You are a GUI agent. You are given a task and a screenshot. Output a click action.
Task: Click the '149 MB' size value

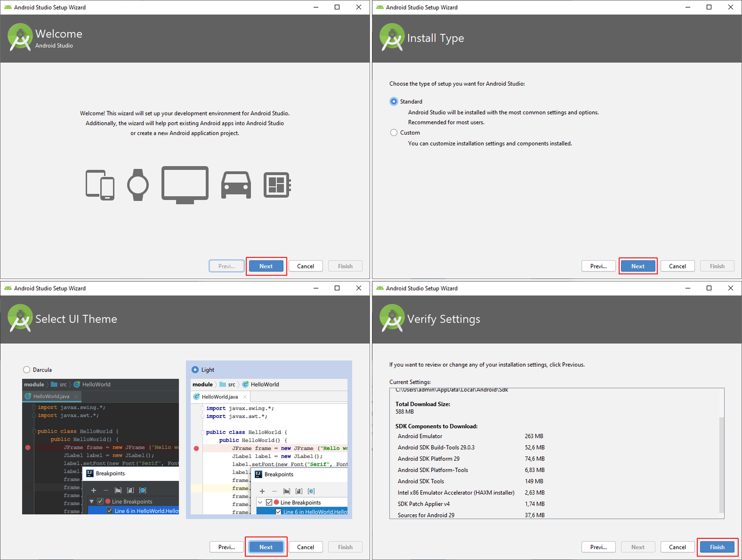pyautogui.click(x=534, y=481)
